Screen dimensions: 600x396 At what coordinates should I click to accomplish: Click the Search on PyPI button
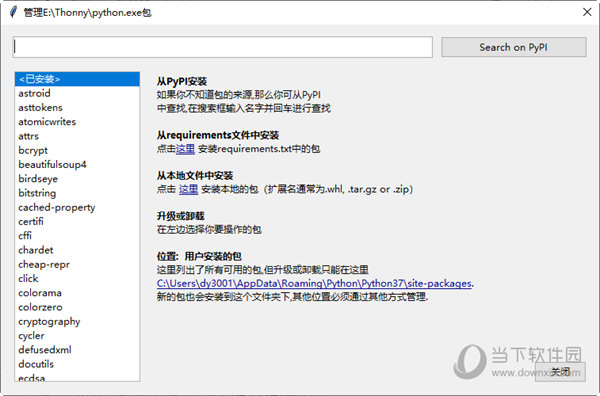[x=514, y=47]
